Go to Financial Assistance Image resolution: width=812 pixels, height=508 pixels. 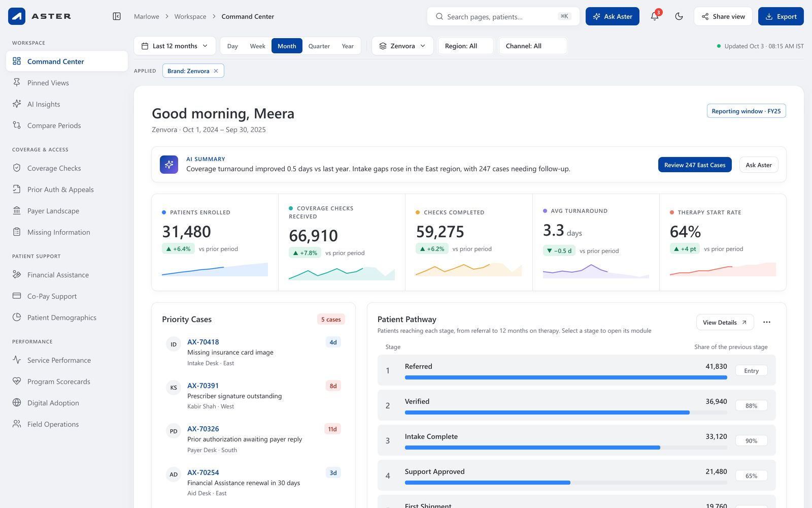(67, 275)
